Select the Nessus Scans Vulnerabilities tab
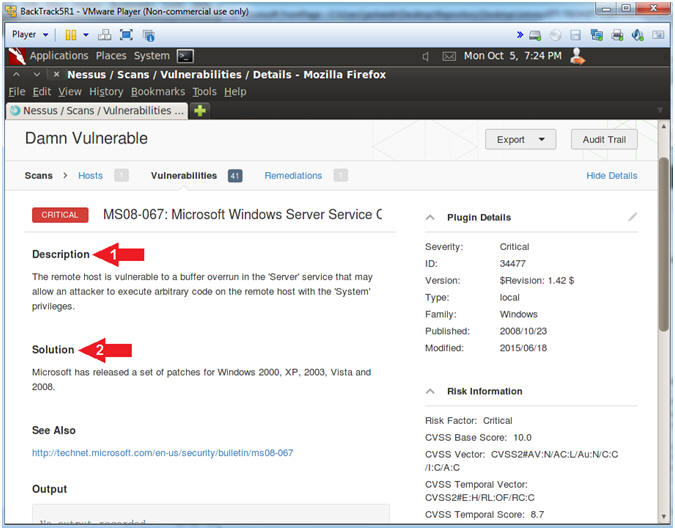 [97, 111]
